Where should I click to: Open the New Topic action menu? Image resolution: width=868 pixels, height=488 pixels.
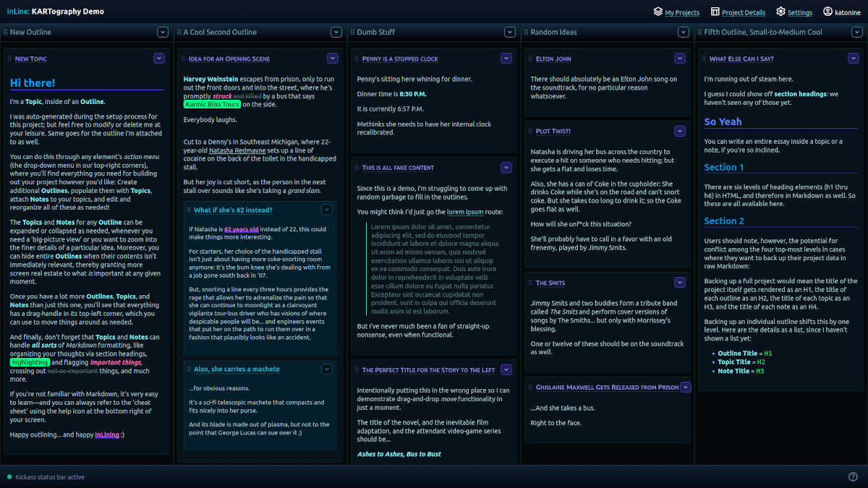[159, 58]
